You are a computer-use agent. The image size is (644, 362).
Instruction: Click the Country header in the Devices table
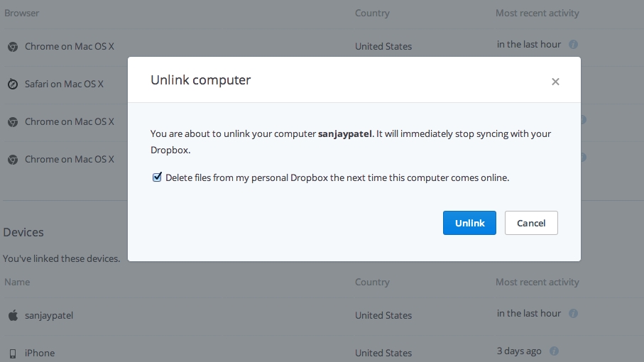click(372, 282)
